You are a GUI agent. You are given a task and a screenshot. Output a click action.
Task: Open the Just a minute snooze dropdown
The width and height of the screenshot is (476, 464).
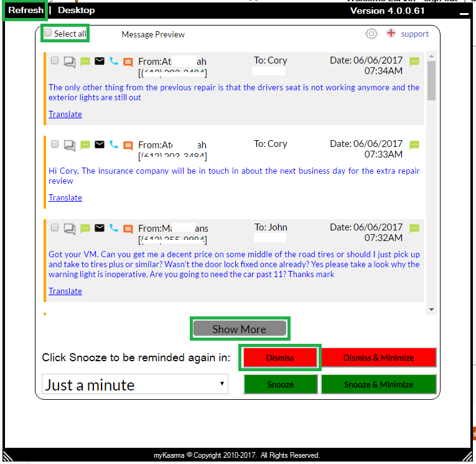click(135, 384)
